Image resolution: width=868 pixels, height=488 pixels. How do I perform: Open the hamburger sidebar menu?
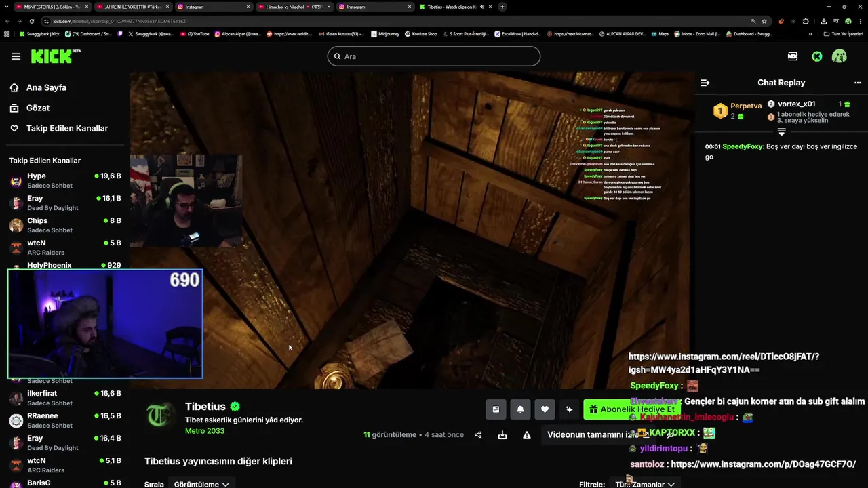coord(16,56)
